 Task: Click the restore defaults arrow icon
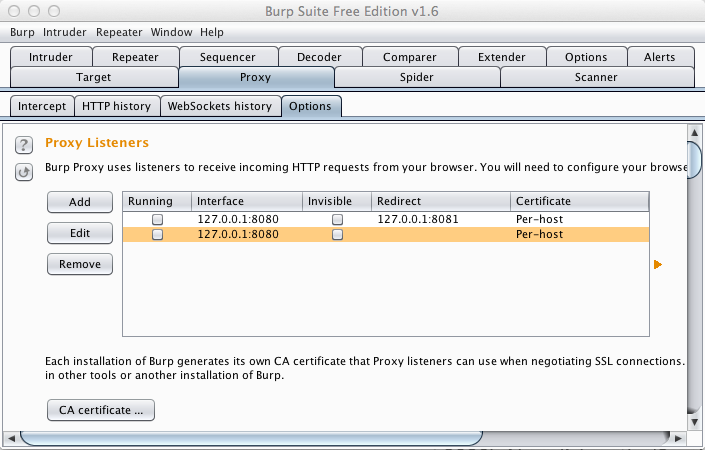coord(24,172)
